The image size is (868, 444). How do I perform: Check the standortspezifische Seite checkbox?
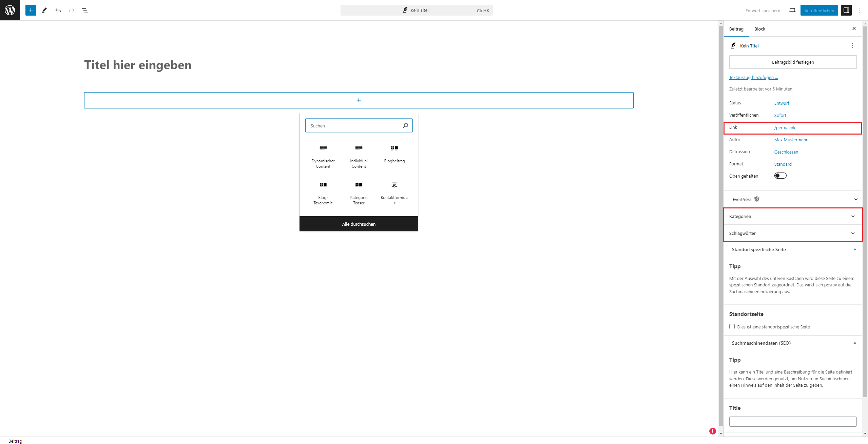click(x=732, y=326)
